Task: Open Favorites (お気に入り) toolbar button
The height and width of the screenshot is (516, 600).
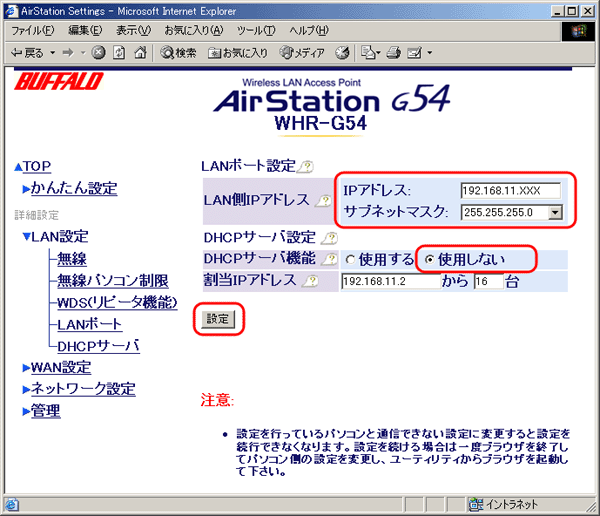Action: point(237,53)
